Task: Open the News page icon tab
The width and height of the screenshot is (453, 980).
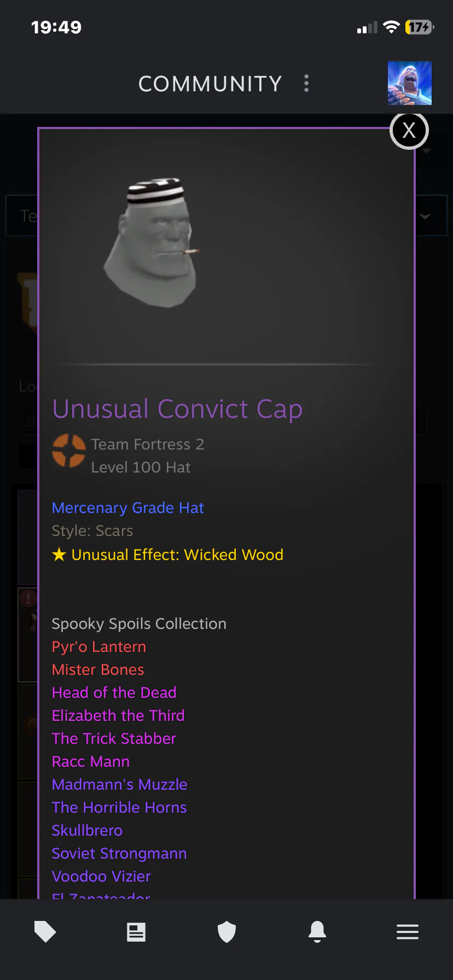Action: [136, 932]
